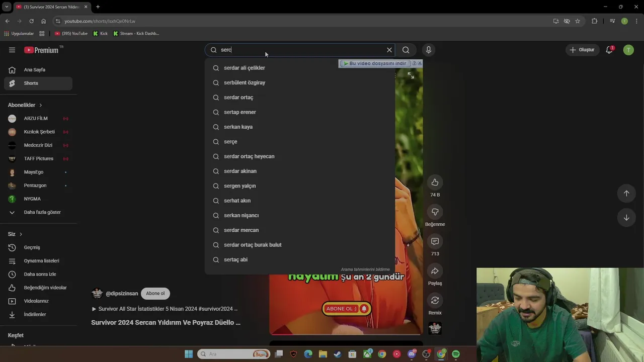Pick the 'serdar ortaç' suggestion
644x362 pixels.
coord(299,97)
